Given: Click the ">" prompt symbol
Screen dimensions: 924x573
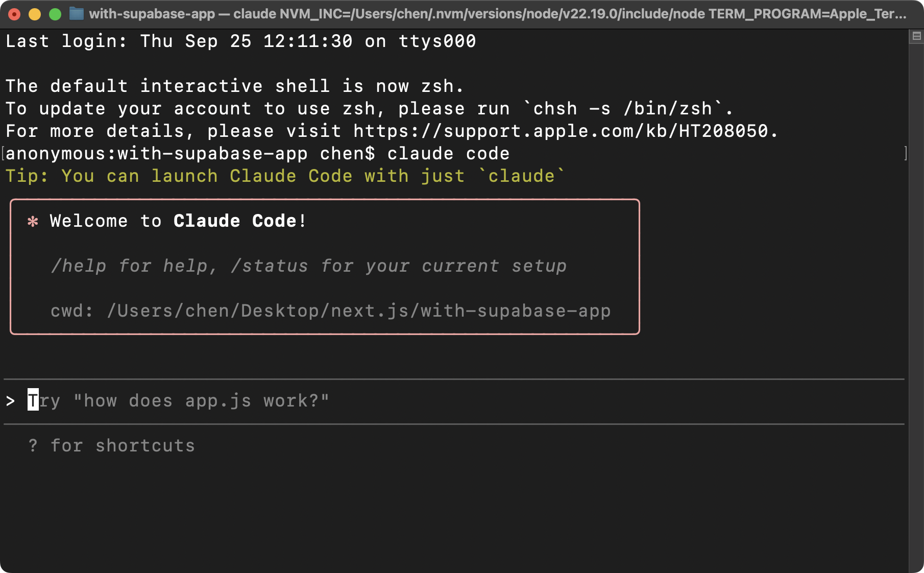Looking at the screenshot, I should (11, 401).
